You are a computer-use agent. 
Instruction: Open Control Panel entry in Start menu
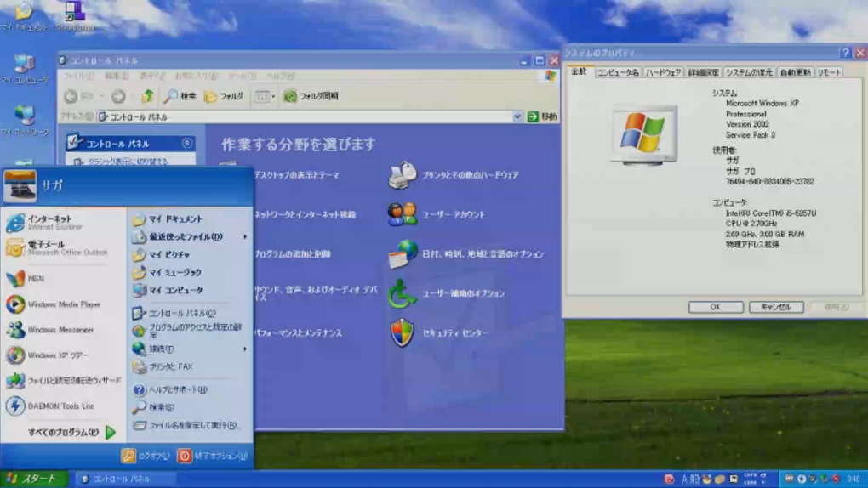[x=174, y=313]
